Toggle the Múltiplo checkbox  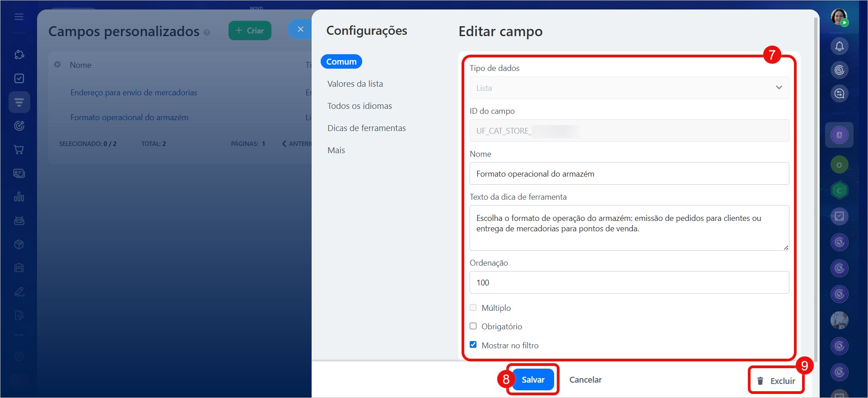tap(473, 308)
